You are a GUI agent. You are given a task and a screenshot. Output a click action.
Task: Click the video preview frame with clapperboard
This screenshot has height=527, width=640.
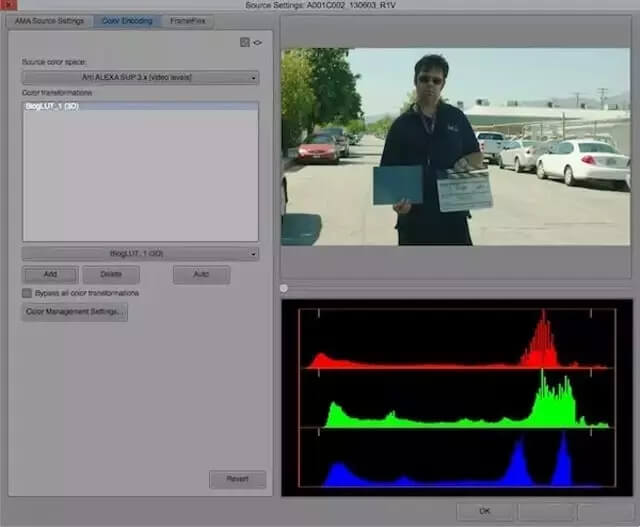[x=455, y=147]
